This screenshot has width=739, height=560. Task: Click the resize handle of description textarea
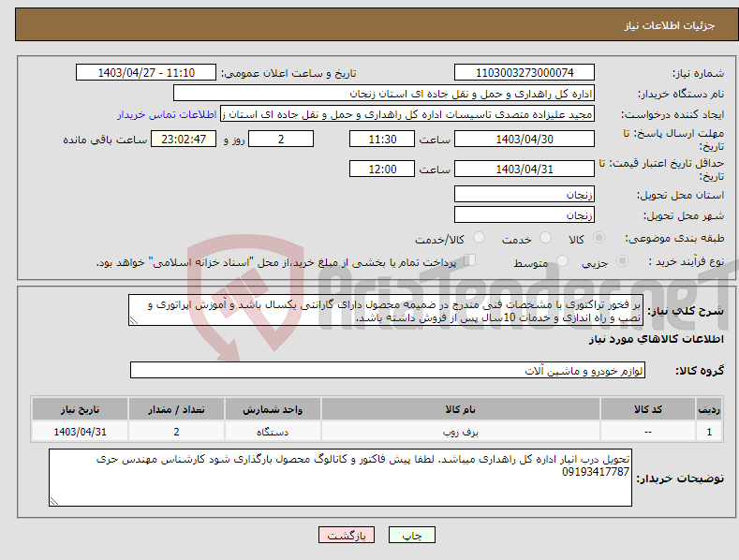pyautogui.click(x=134, y=321)
